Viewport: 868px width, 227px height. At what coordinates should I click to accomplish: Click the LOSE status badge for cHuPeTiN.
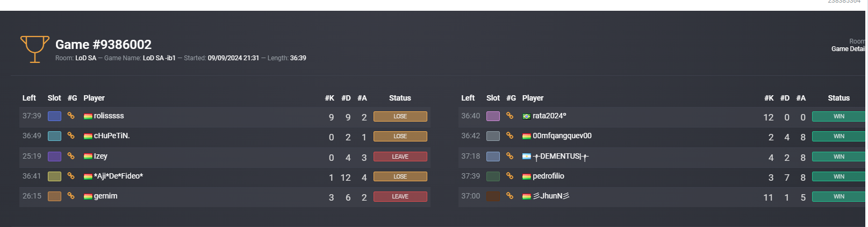(x=400, y=136)
